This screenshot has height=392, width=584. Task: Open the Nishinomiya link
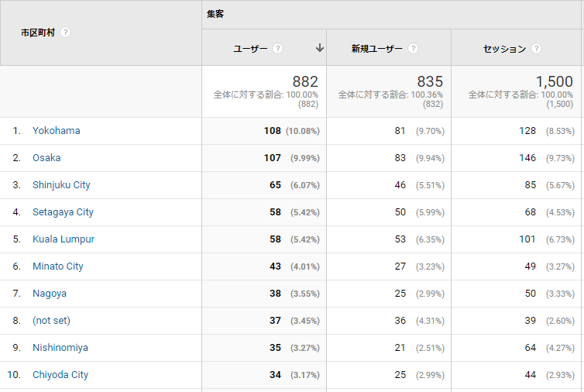tap(60, 348)
